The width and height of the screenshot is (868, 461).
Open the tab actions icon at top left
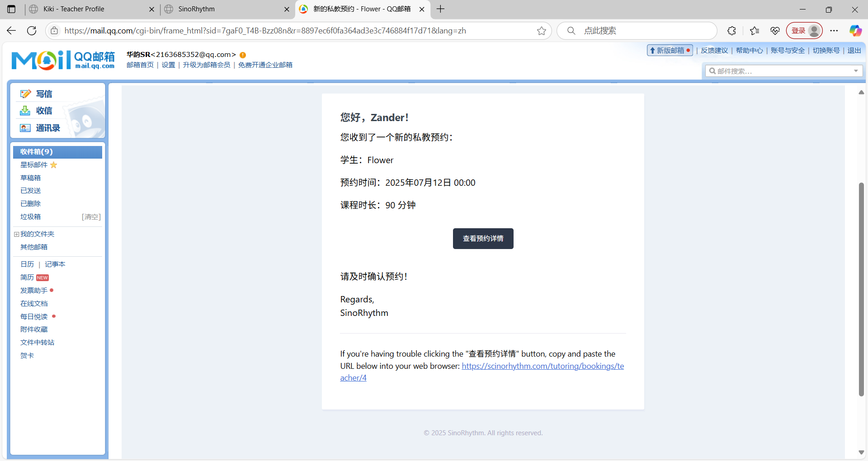[11, 9]
